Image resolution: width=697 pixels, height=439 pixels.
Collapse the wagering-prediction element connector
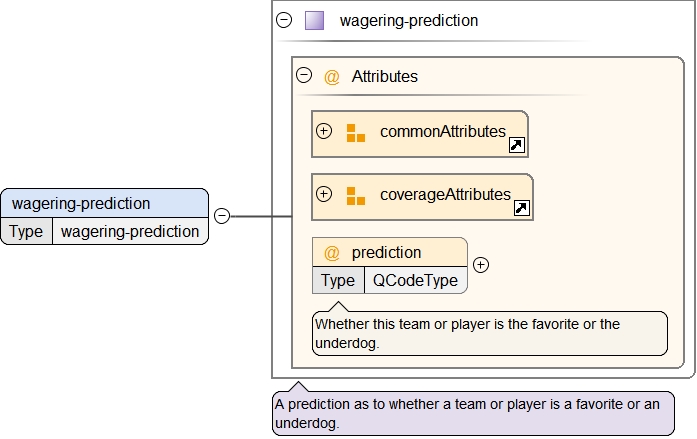(222, 215)
